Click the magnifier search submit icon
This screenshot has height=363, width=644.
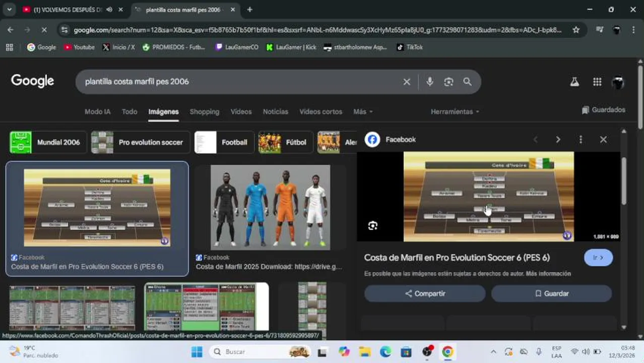(467, 82)
